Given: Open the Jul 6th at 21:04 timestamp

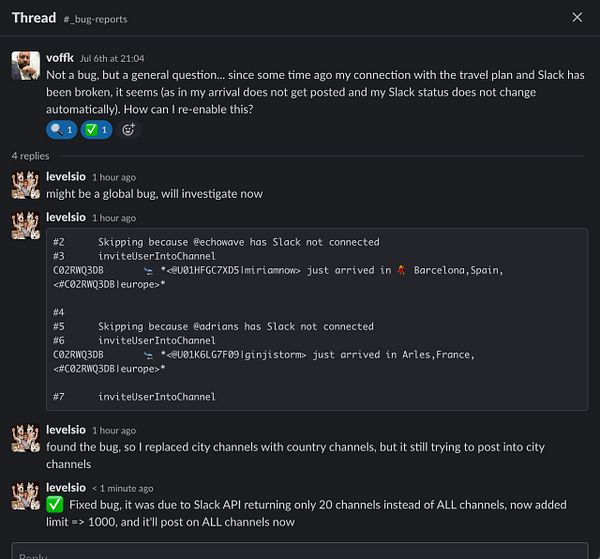Looking at the screenshot, I should (111, 59).
